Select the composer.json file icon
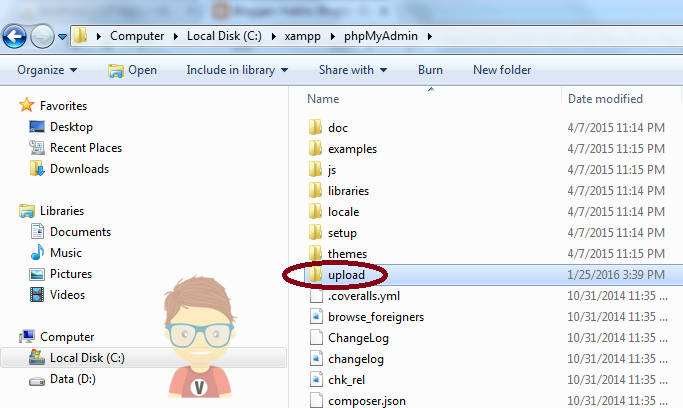Image resolution: width=683 pixels, height=408 pixels. 316,400
